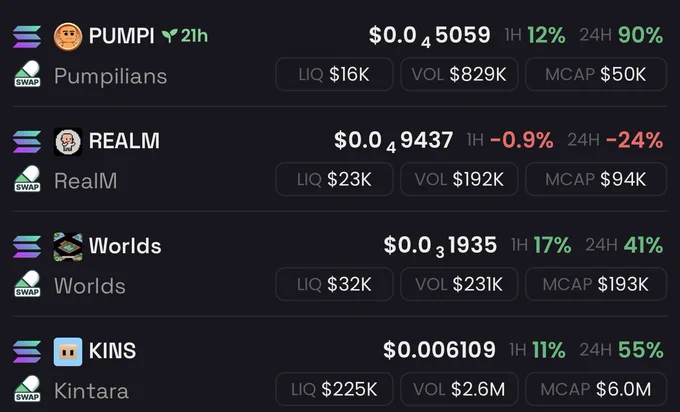The width and height of the screenshot is (680, 412).
Task: Select the LIQ $225K box for KINS
Action: coord(334,389)
